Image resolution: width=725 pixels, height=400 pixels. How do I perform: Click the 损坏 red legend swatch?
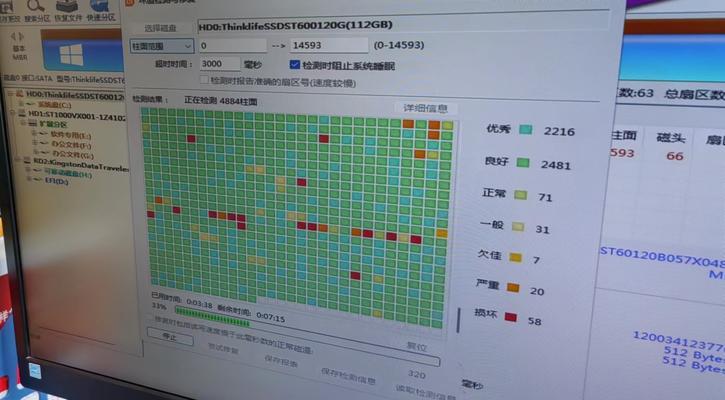pos(510,317)
